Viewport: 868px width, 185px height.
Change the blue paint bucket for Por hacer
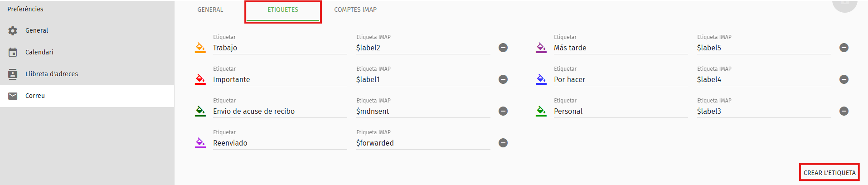pyautogui.click(x=541, y=79)
